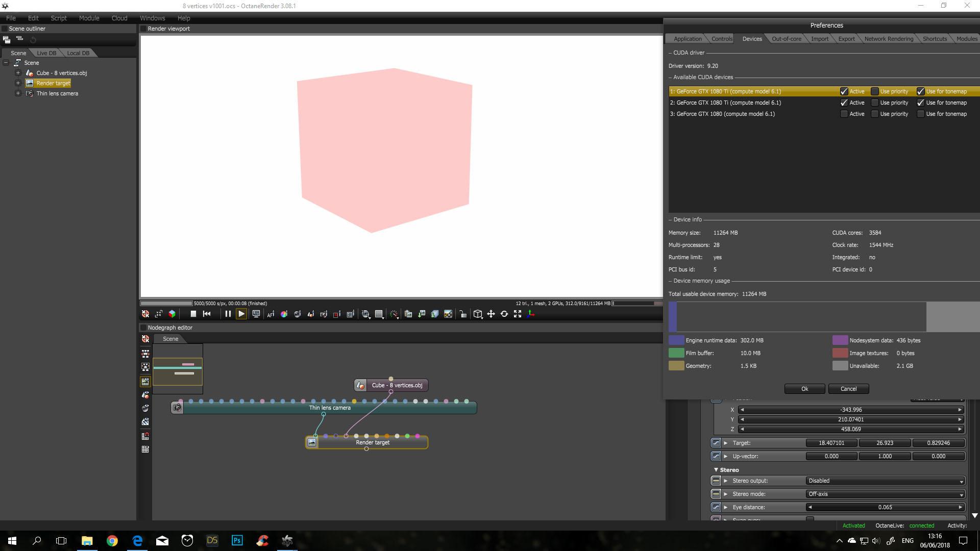Open the Stereo output dropdown

885,481
